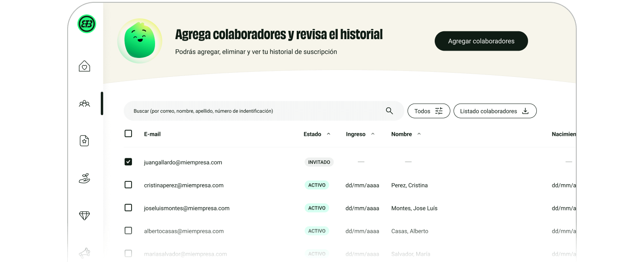The width and height of the screenshot is (644, 262).
Task: Click the magnifying glass search icon
Action: (x=389, y=111)
